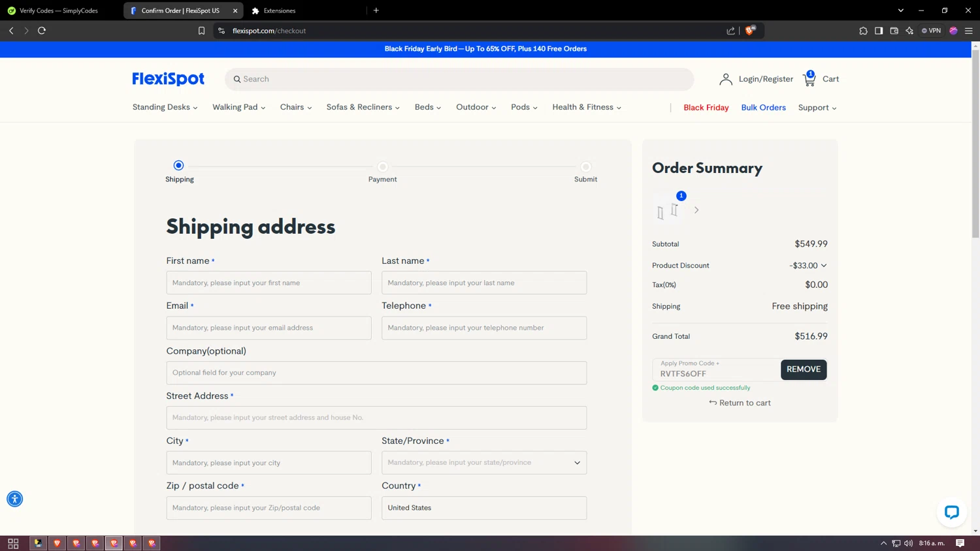Image resolution: width=980 pixels, height=551 pixels.
Task: Expand the Walking Pad menu
Action: [x=238, y=107]
